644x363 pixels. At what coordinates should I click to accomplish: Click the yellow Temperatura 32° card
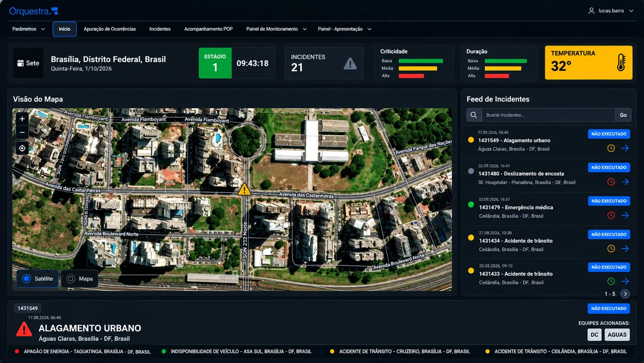coord(589,62)
